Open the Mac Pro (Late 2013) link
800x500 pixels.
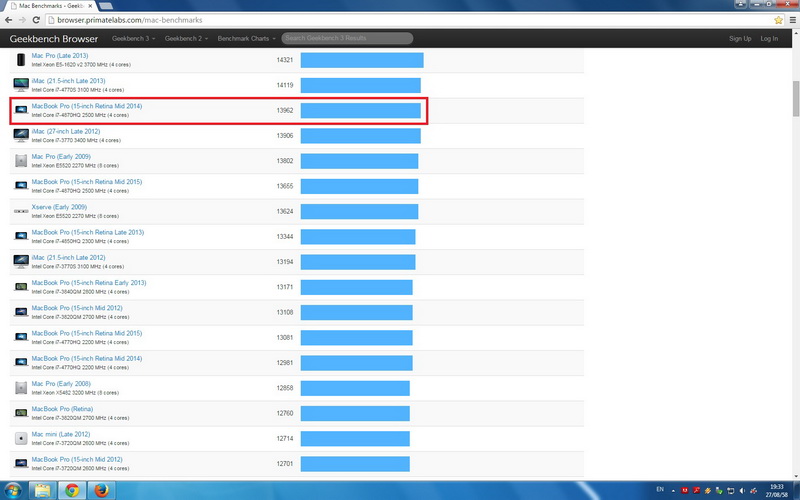tap(60, 55)
